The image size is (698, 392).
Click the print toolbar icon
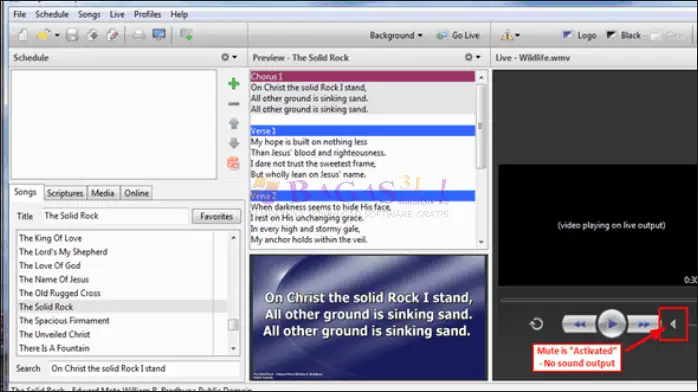coord(138,35)
